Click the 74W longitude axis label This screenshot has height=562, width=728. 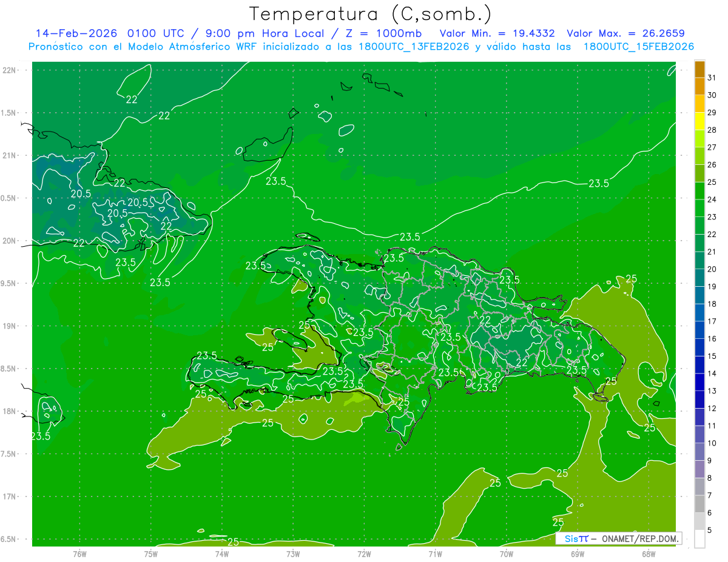point(222,554)
